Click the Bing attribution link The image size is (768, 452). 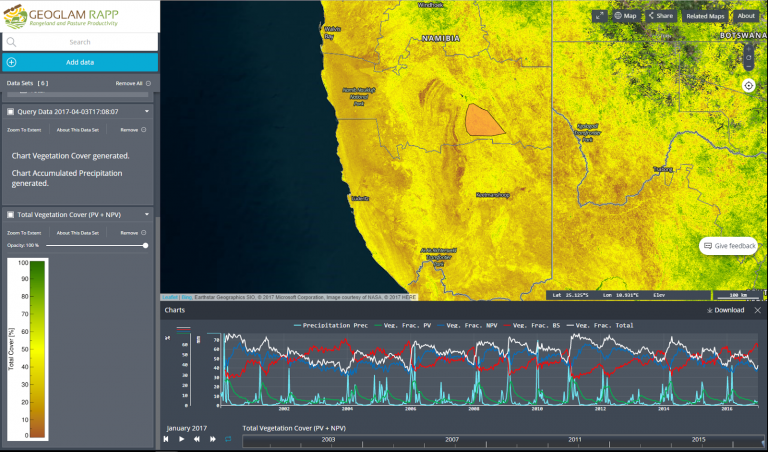(x=187, y=297)
